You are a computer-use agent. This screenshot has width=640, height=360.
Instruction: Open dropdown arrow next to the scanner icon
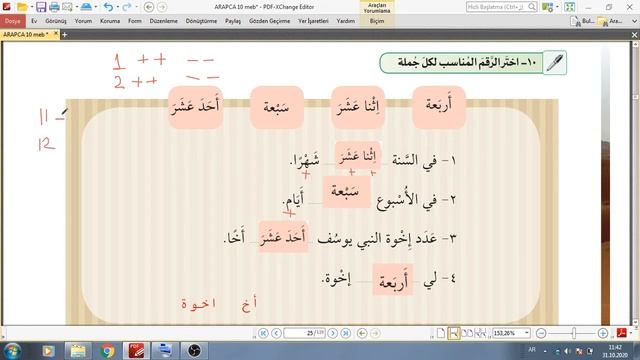pyautogui.click(x=96, y=7)
